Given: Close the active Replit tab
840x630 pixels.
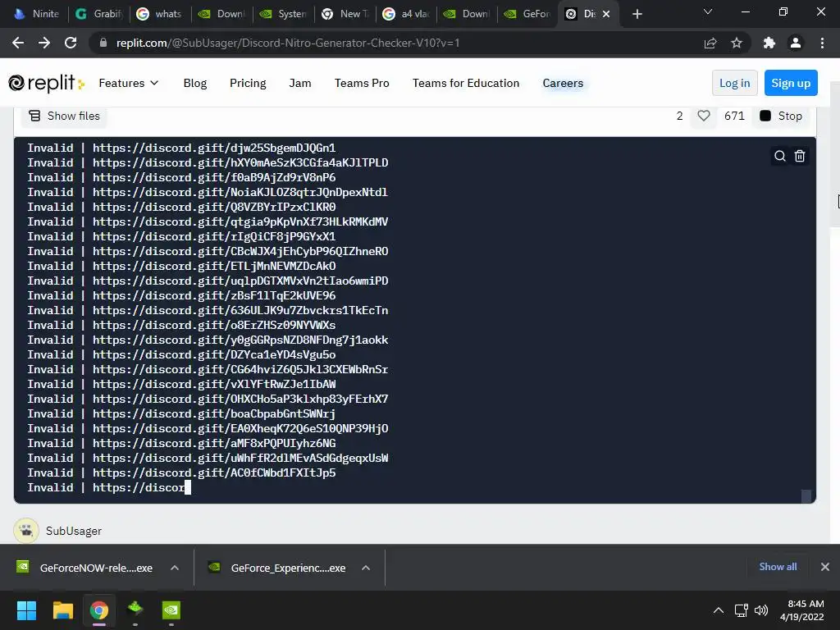Looking at the screenshot, I should point(606,14).
